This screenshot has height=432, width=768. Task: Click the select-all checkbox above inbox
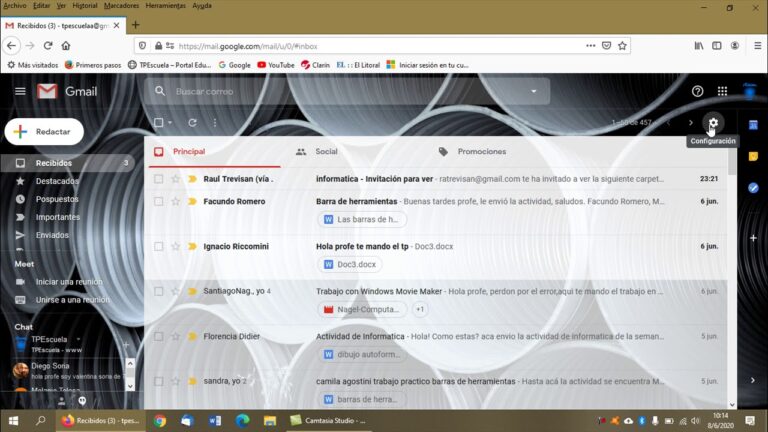(158, 122)
